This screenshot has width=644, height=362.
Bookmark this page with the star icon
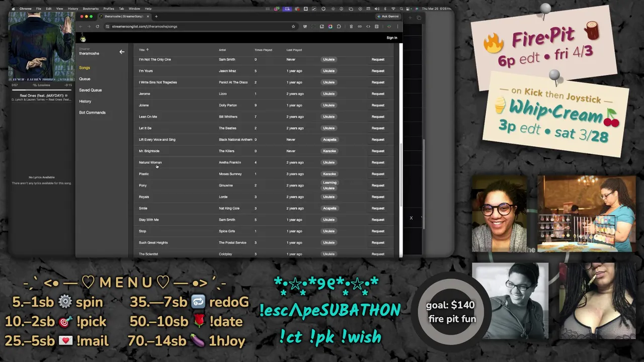point(293,26)
